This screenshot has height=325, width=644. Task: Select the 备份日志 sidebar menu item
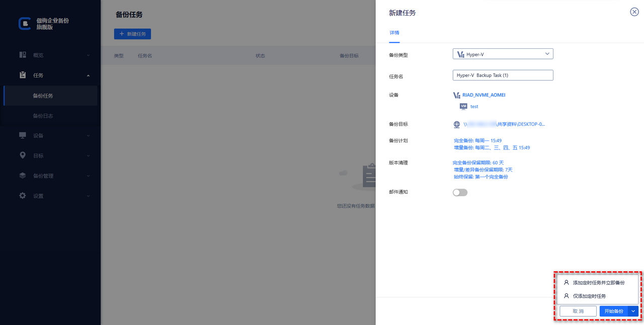(x=50, y=116)
